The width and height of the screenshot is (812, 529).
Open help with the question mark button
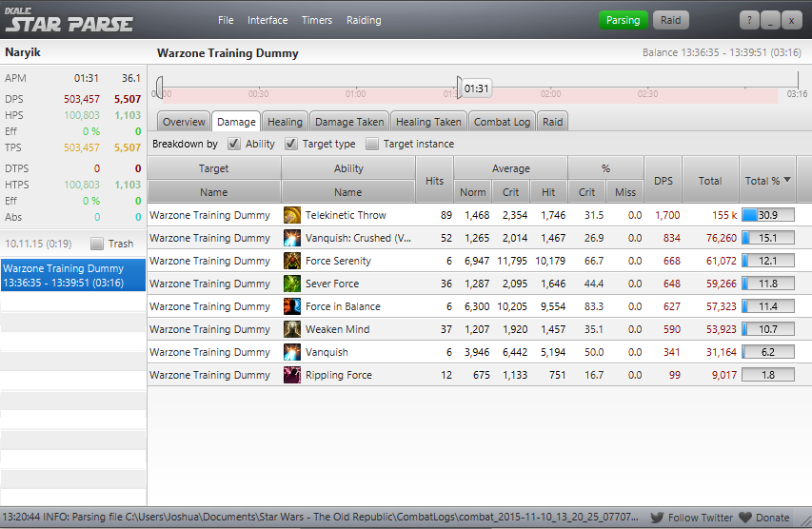pyautogui.click(x=749, y=20)
